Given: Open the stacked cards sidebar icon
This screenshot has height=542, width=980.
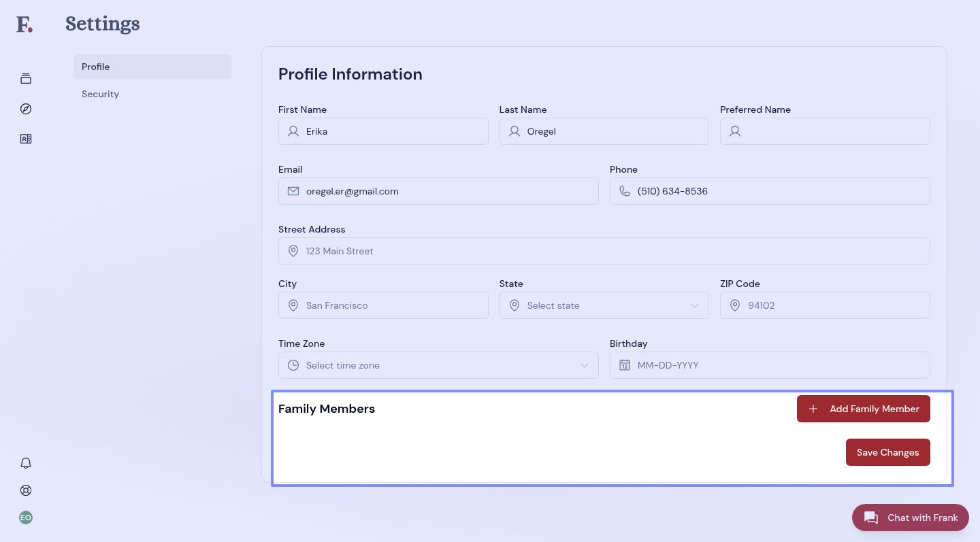Looking at the screenshot, I should click(x=26, y=79).
